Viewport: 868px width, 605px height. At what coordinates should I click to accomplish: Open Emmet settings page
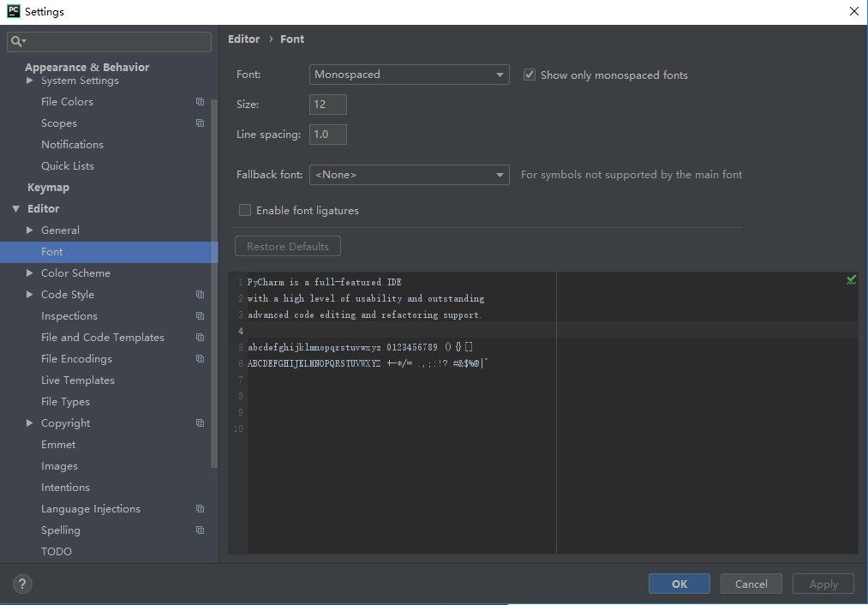[58, 445]
